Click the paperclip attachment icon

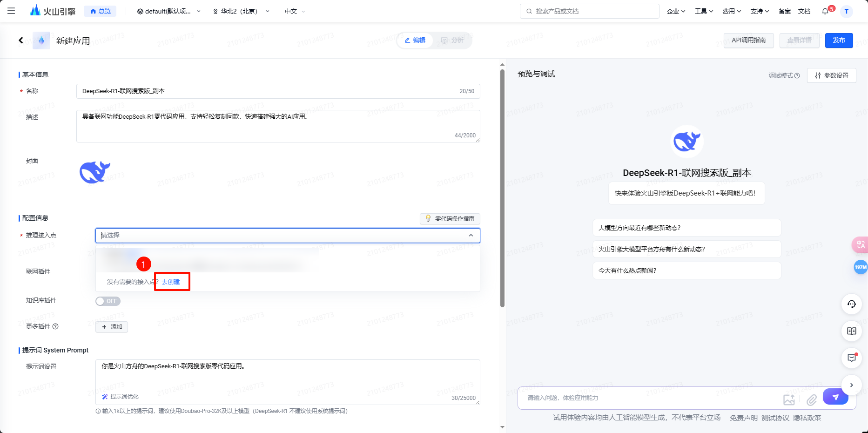812,399
